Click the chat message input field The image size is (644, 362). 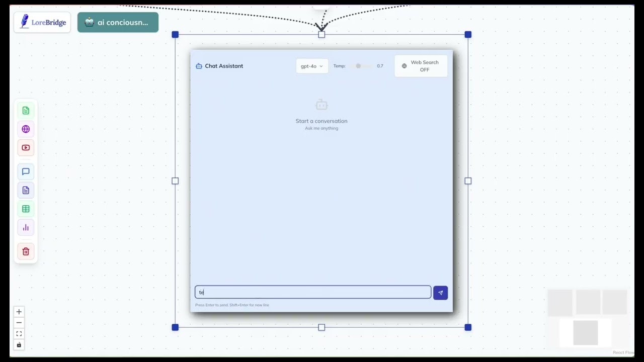click(x=313, y=292)
